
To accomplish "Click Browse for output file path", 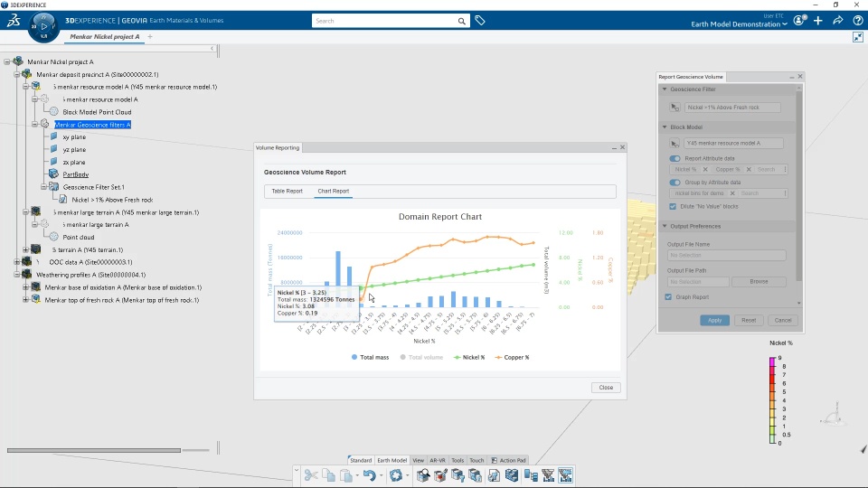I will pos(759,282).
